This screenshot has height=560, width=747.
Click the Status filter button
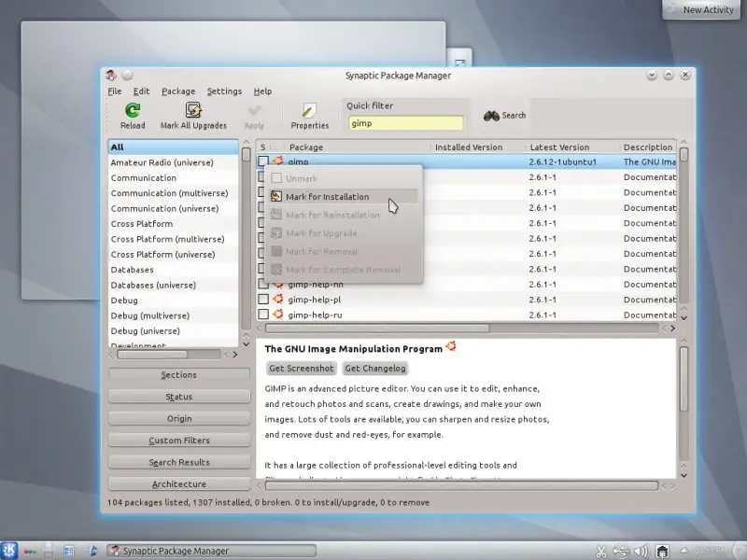coord(179,397)
